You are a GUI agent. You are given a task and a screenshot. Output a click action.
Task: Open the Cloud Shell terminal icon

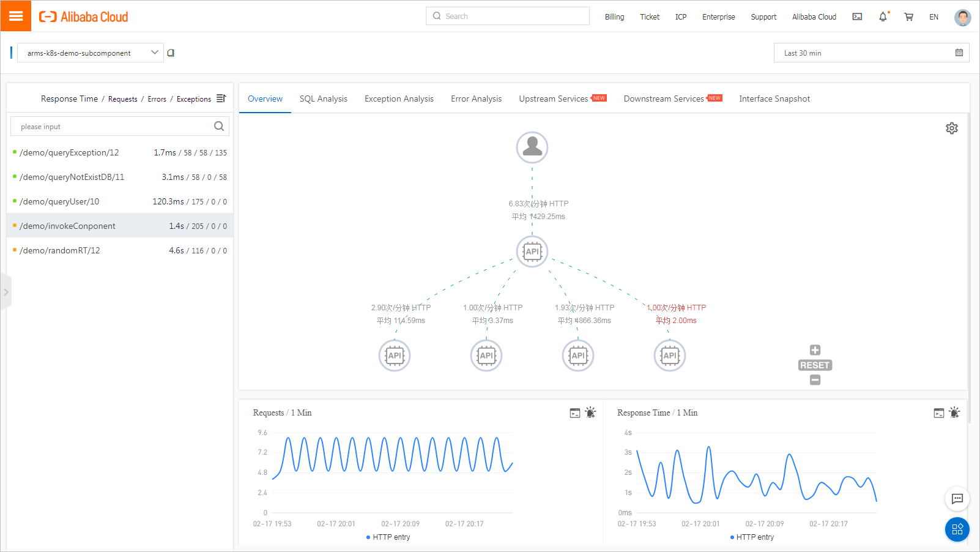(857, 17)
